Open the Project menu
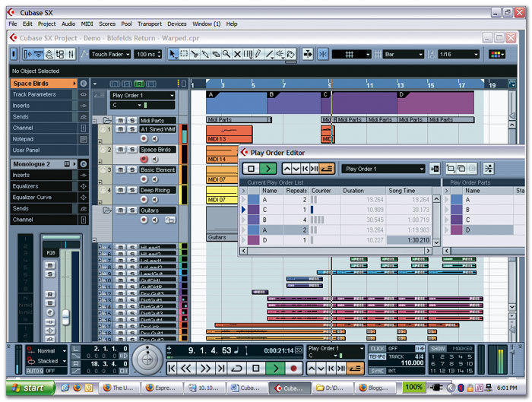The height and width of the screenshot is (402, 532). [46, 24]
